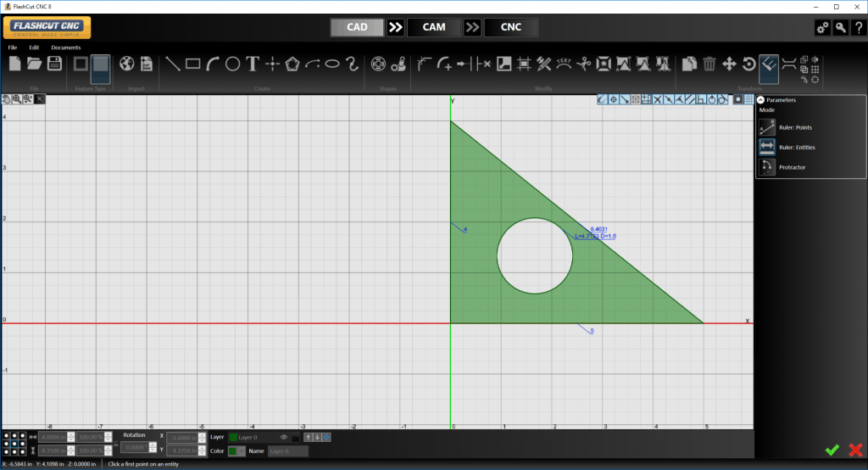Select the Rectangle shape tool
The height and width of the screenshot is (470, 868).
click(192, 64)
